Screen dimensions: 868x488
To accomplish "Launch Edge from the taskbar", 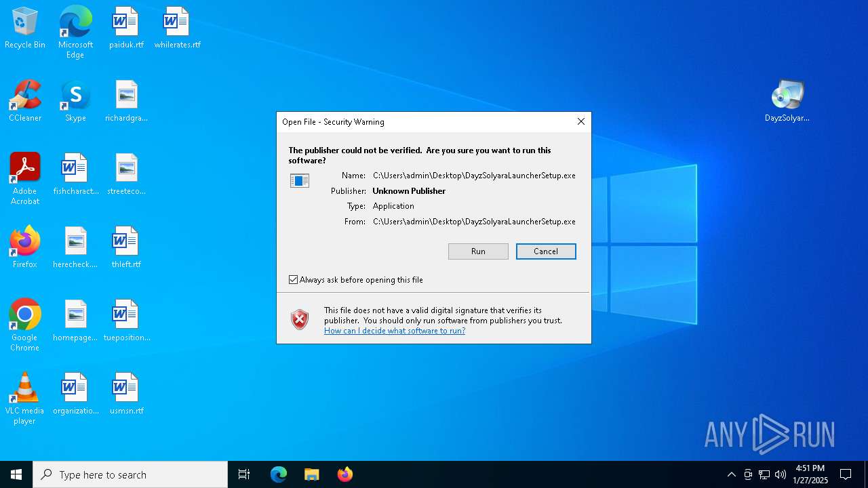I will tap(279, 474).
